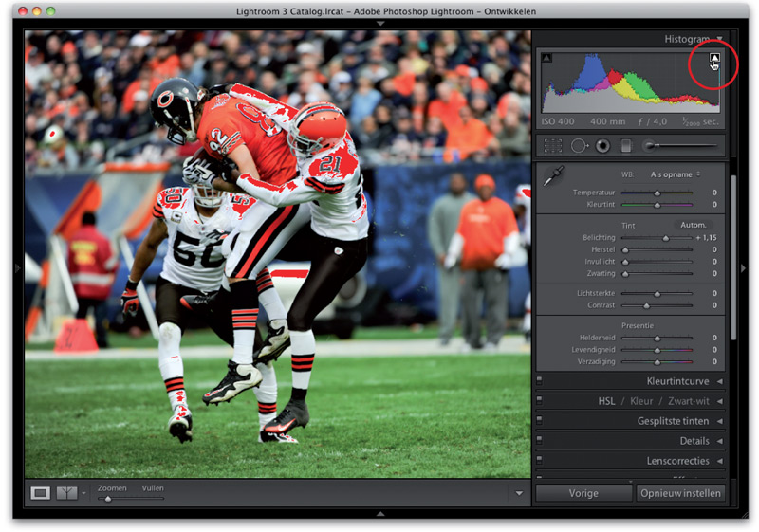Toggle HSL panel on/off switch

[x=539, y=400]
